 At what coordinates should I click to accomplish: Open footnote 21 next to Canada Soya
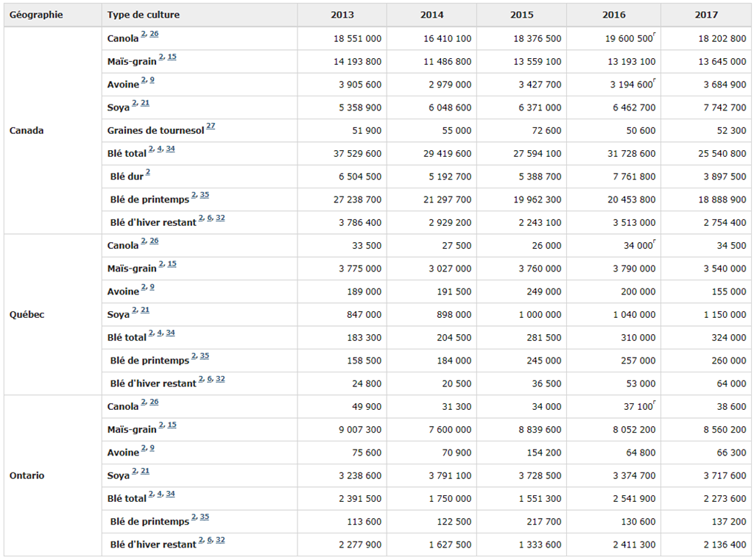click(x=145, y=103)
